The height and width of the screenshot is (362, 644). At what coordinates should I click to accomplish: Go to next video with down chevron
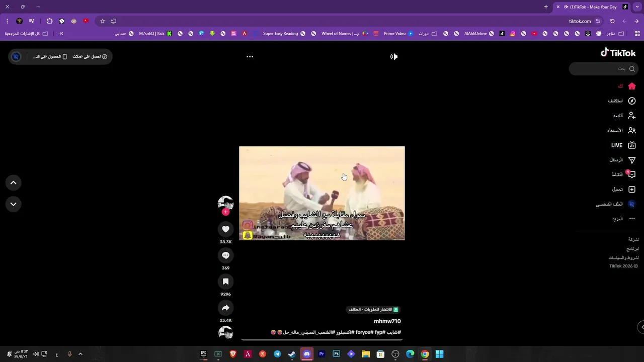(x=13, y=204)
